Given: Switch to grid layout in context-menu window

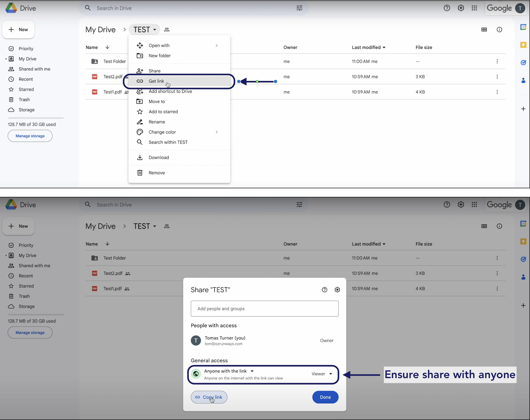Looking at the screenshot, I should coord(484,29).
